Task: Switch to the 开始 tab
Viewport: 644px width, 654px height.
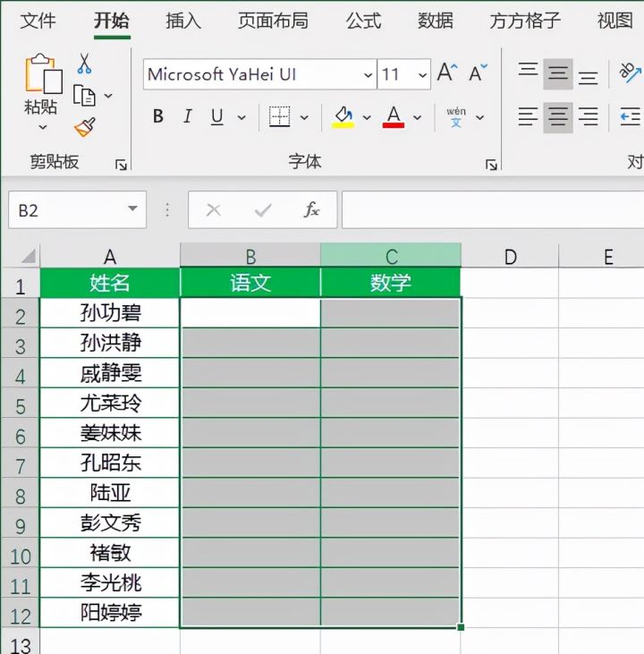Action: point(112,21)
